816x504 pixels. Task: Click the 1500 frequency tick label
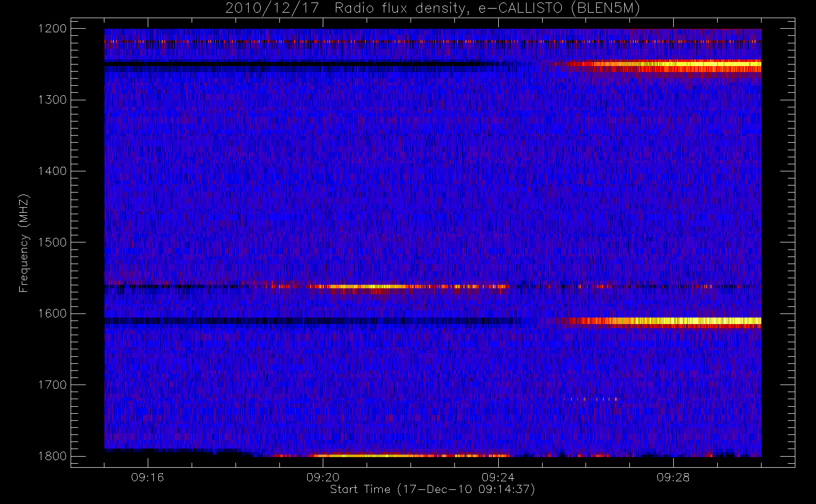52,242
